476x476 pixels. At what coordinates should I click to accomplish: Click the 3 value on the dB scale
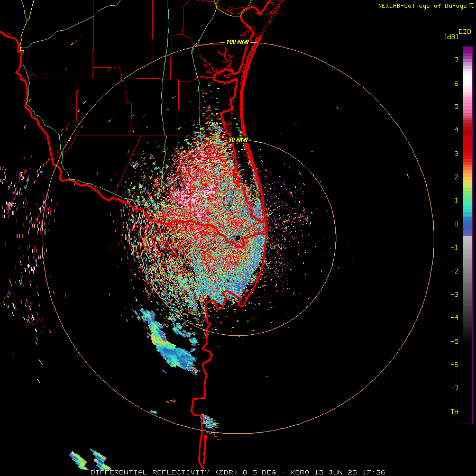coord(456,153)
